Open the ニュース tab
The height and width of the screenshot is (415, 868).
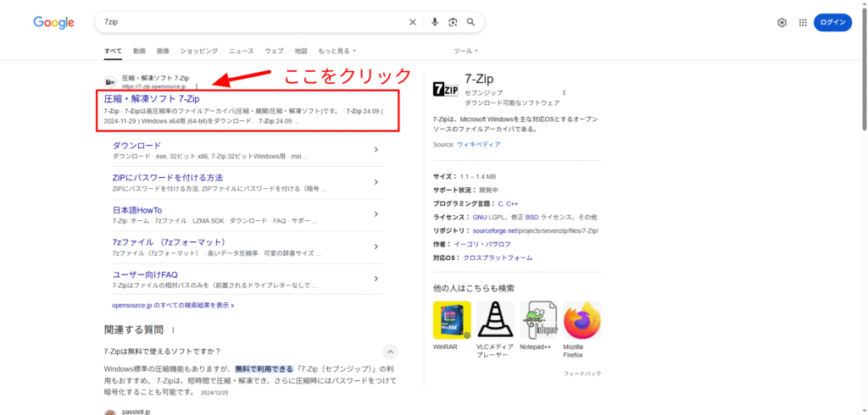coord(242,51)
